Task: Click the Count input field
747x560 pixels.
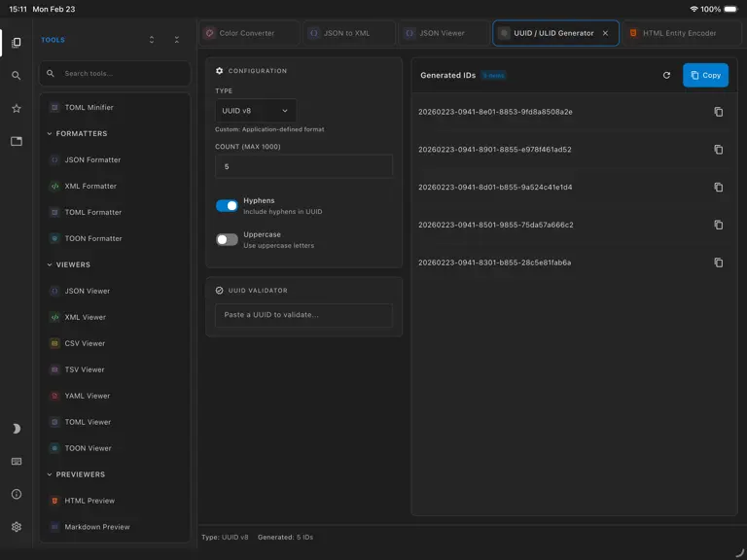Action: tap(303, 166)
